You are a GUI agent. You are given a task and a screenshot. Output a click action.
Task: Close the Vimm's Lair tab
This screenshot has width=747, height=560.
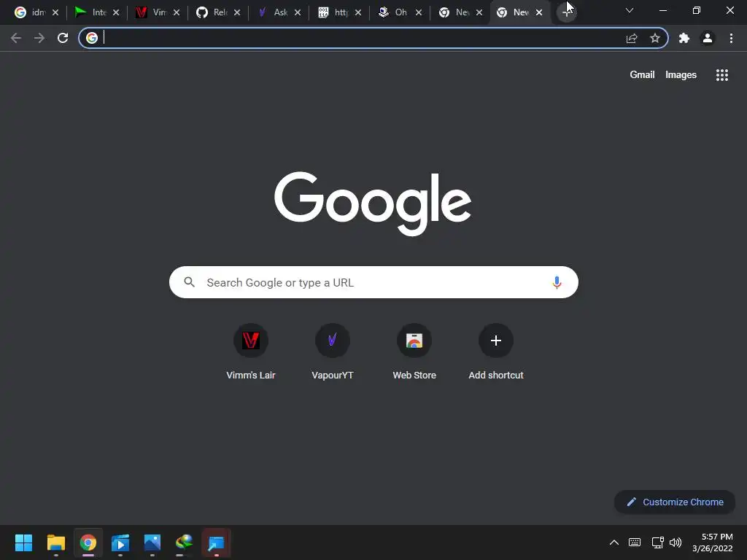pos(177,12)
